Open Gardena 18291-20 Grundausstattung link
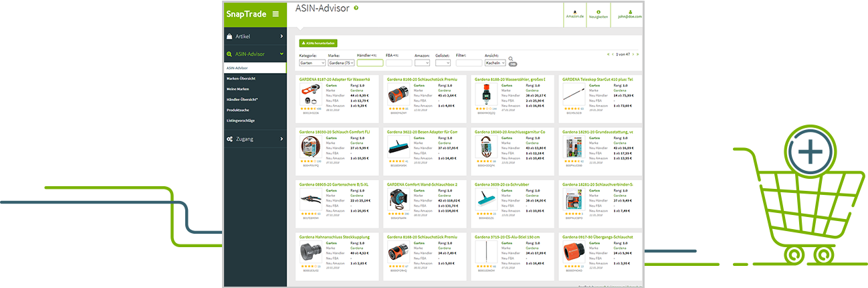Viewport: 868px width, 288px height. (597, 131)
